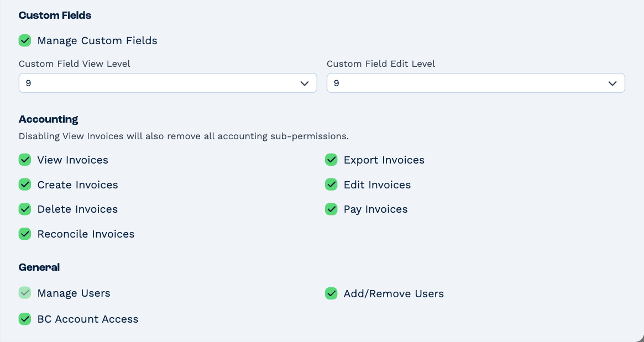Uncheck the BC Account Access checkbox
The image size is (644, 342).
pyautogui.click(x=25, y=319)
